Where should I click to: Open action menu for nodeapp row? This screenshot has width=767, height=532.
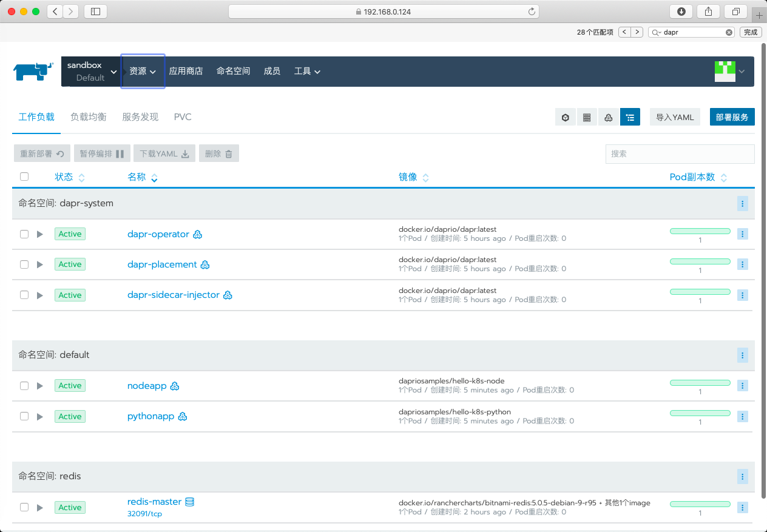(x=742, y=386)
